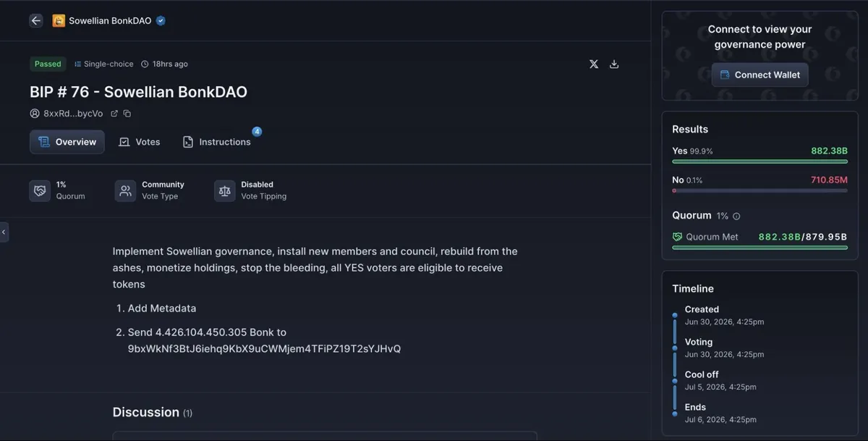The width and height of the screenshot is (868, 441).
Task: Click the '1. Add Metadata' step
Action: 156,308
